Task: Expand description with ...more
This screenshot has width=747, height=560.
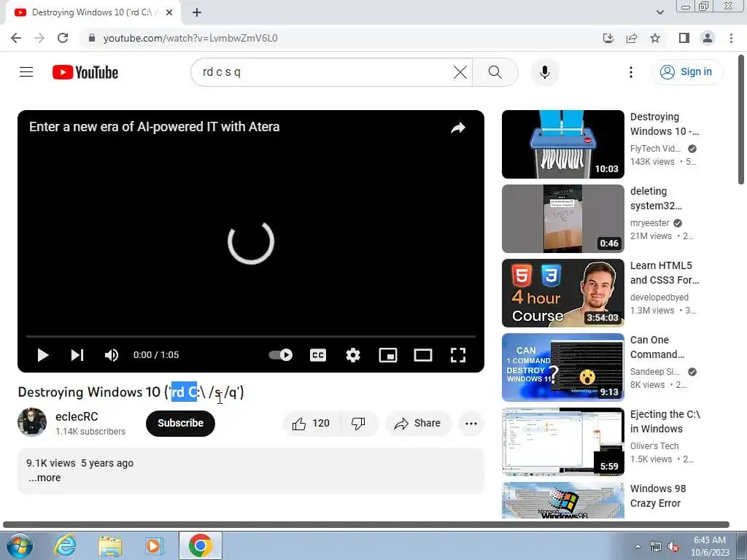Action: (x=44, y=478)
